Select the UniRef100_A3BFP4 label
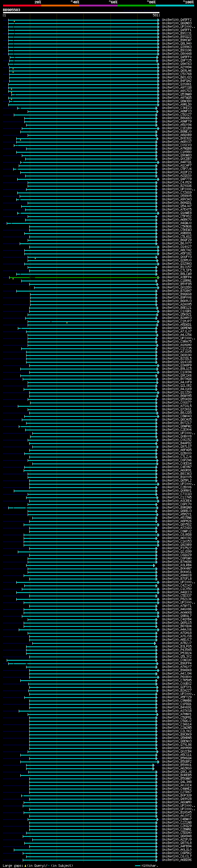Image resolution: width=197 pixels, height=868 pixels. [x=177, y=277]
